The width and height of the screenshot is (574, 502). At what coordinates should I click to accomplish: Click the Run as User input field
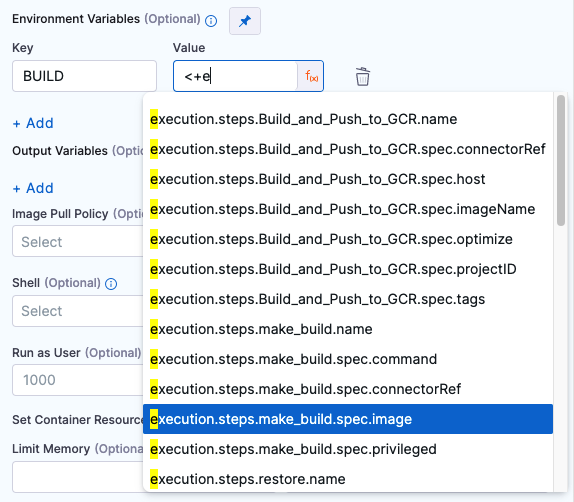click(78, 380)
